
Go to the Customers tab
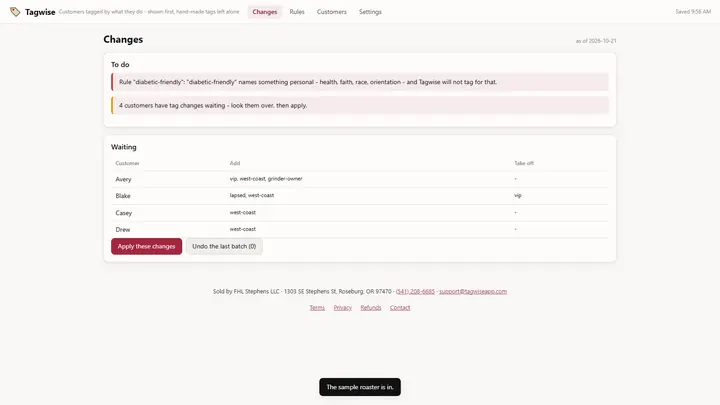point(332,12)
